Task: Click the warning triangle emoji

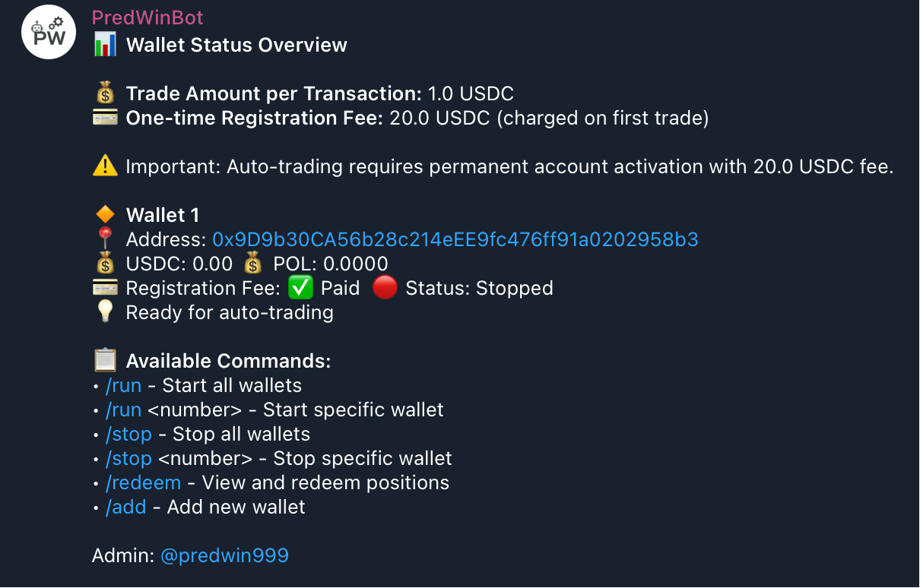Action: (x=105, y=166)
